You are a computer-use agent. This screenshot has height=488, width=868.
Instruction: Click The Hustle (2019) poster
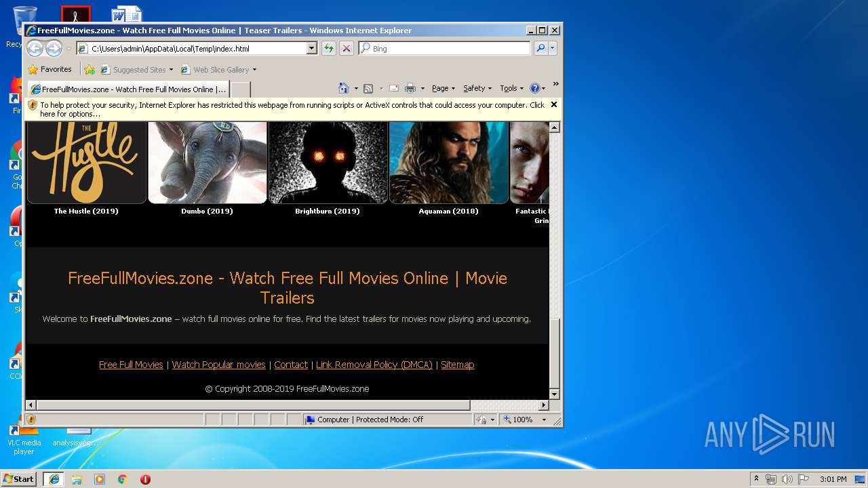86,163
